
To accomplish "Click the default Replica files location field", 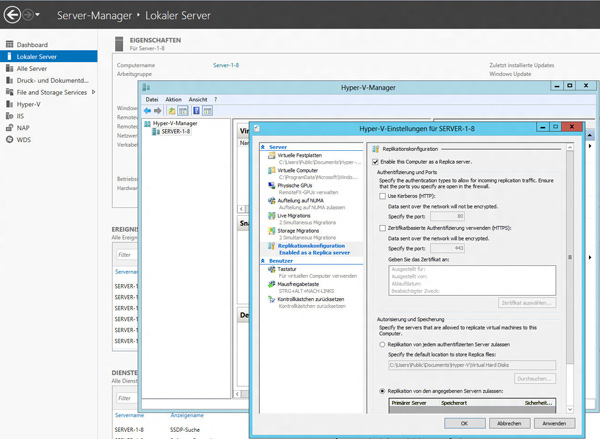I will [x=472, y=365].
